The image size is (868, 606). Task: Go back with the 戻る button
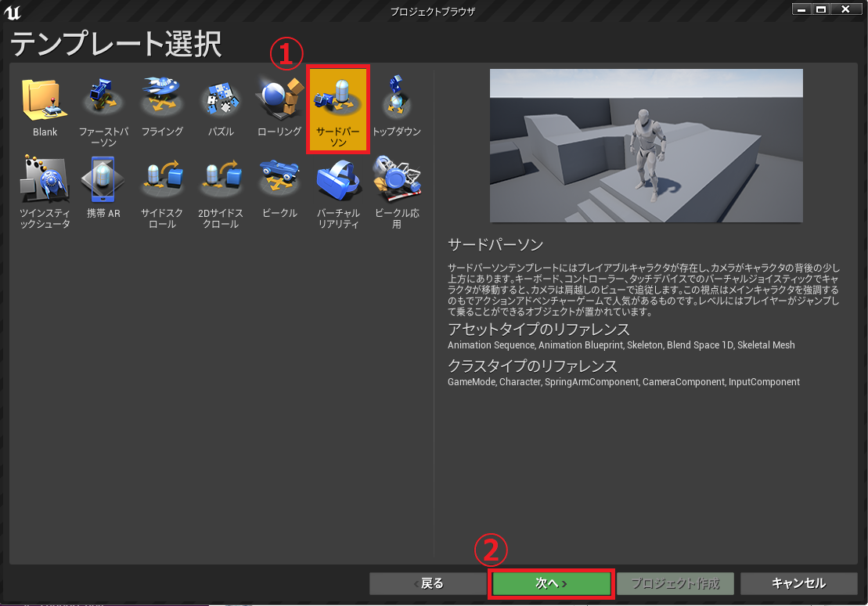coord(428,583)
